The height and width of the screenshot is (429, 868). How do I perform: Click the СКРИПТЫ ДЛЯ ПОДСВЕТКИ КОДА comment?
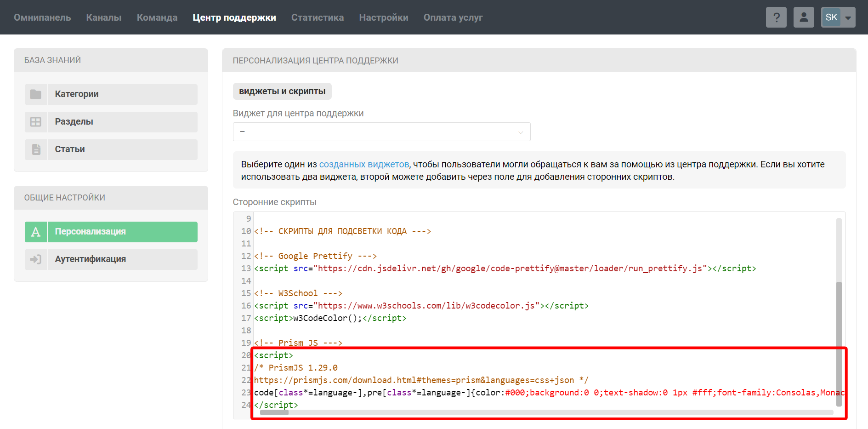click(x=342, y=231)
